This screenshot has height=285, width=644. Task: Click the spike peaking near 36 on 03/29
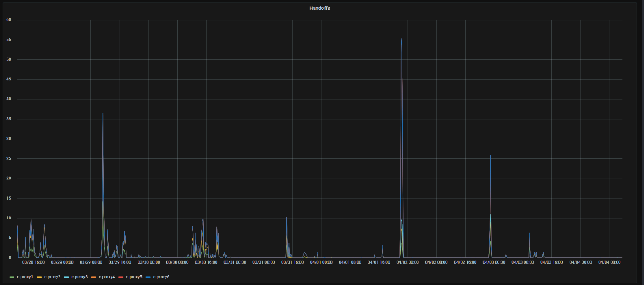click(103, 113)
